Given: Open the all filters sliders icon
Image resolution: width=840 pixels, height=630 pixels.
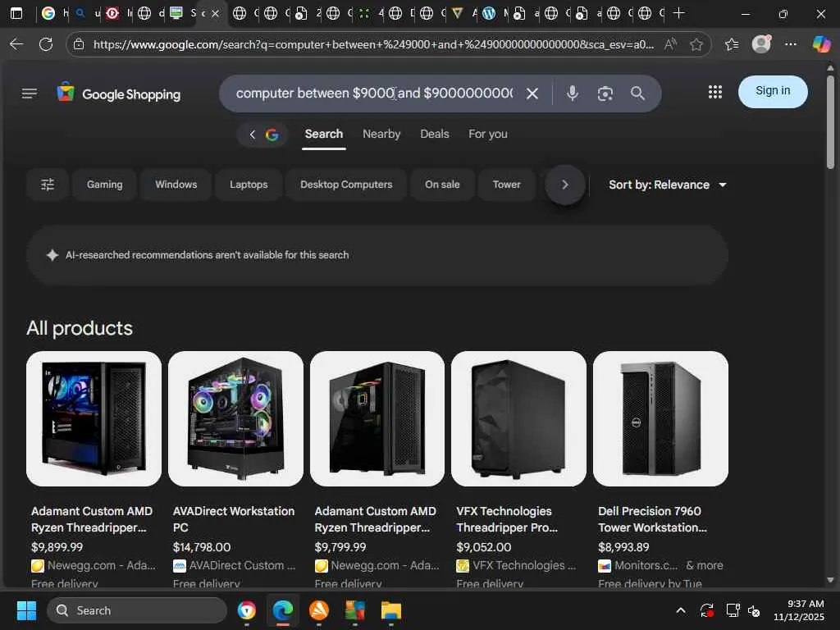Looking at the screenshot, I should pyautogui.click(x=48, y=185).
